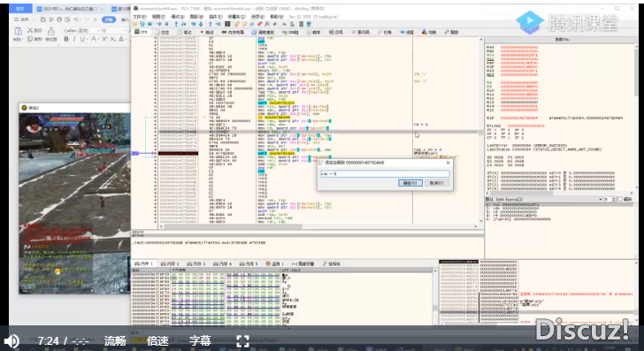Open the 文件 menu in debugger
The width and height of the screenshot is (644, 351).
click(x=140, y=17)
